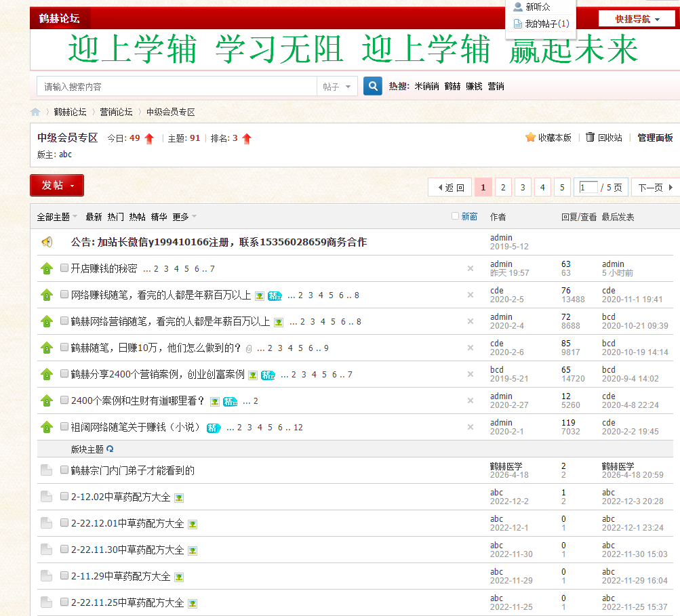680x616 pixels.
Task: Click the refresh icon next to 版块主题
Action: pos(110,449)
